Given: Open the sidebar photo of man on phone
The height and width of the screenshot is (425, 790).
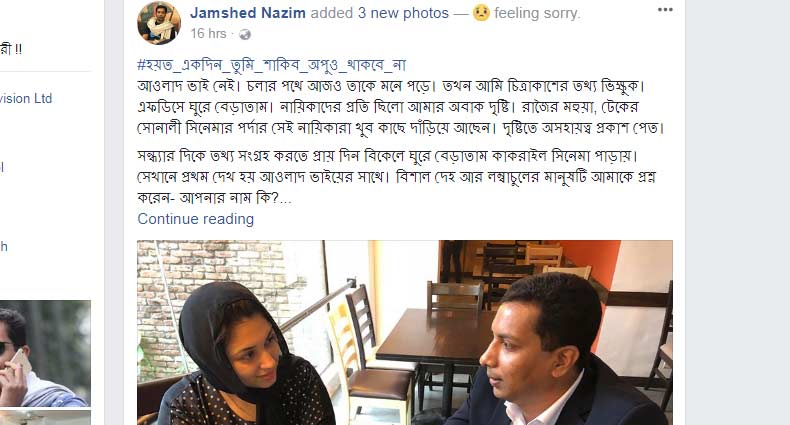Looking at the screenshot, I should 45,353.
